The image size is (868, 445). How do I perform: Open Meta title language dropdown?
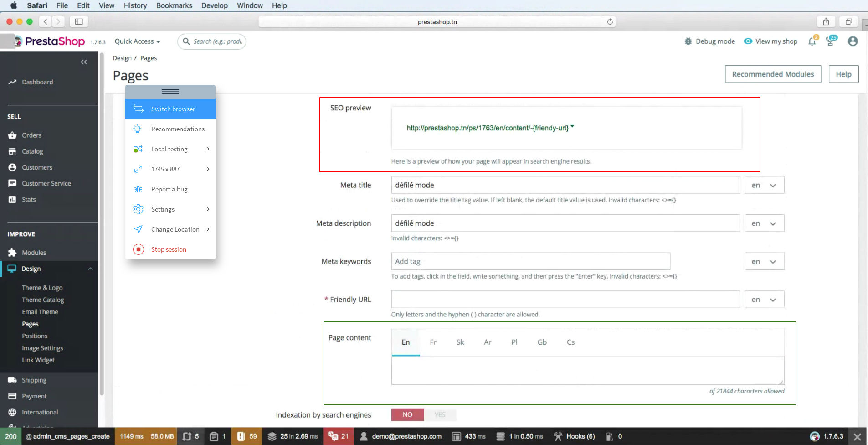click(764, 185)
